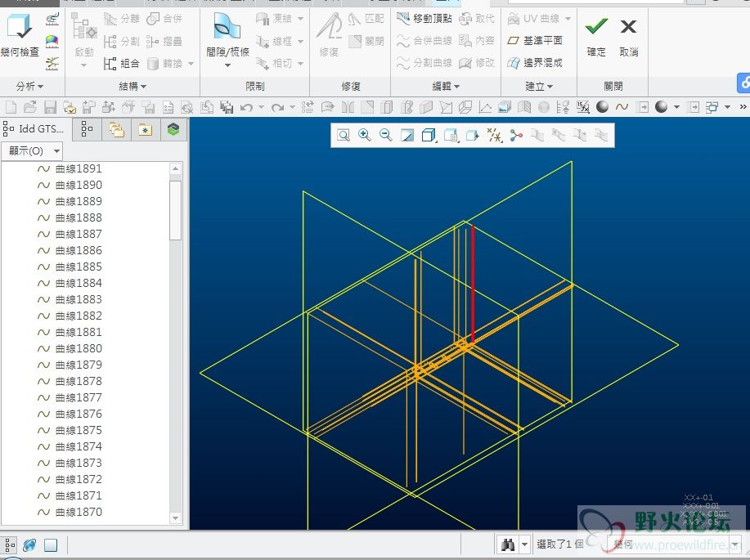Screen dimensions: 750x560
Task: Open dropdown arrow under 間隙/梳條
Action: (x=227, y=65)
